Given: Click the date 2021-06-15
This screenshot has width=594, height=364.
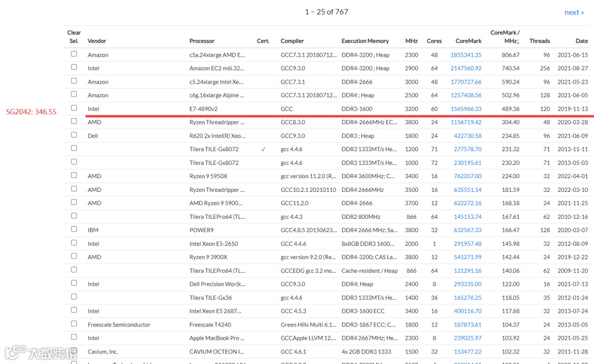Looking at the screenshot, I should tap(573, 55).
